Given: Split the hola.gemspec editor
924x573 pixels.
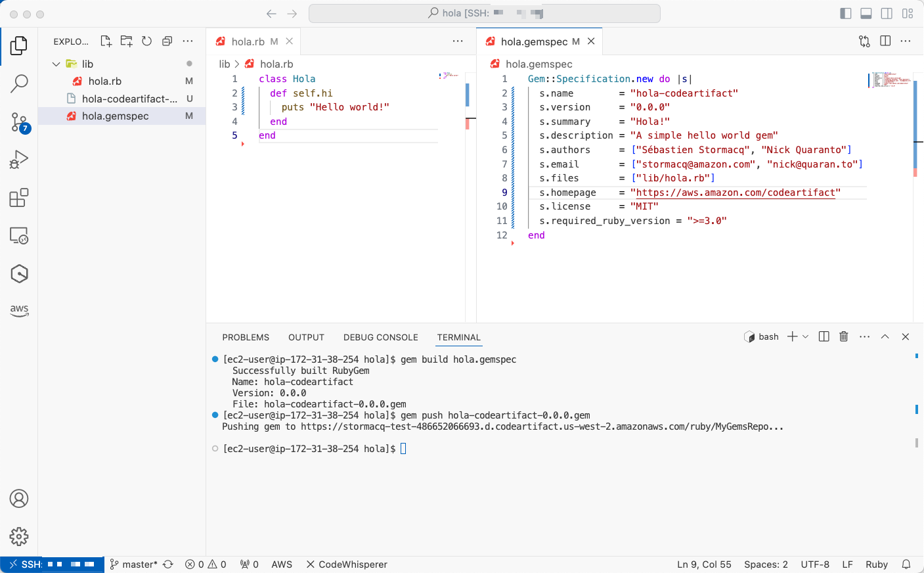Looking at the screenshot, I should pos(885,41).
